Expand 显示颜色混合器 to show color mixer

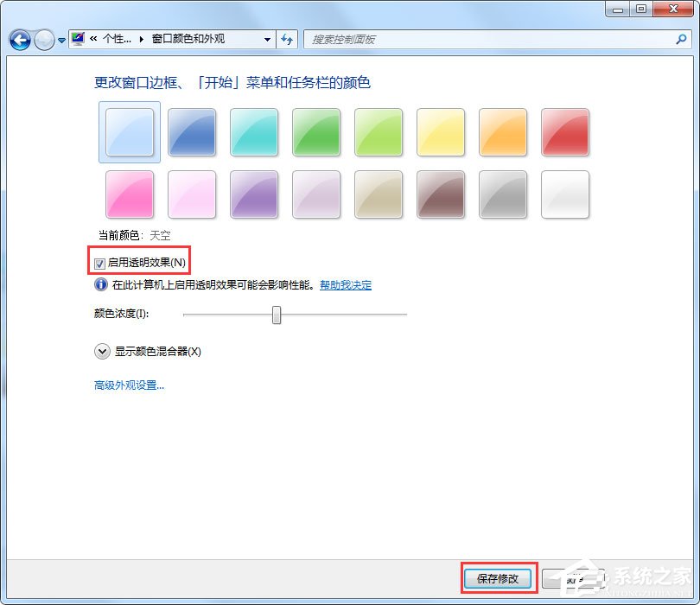101,352
